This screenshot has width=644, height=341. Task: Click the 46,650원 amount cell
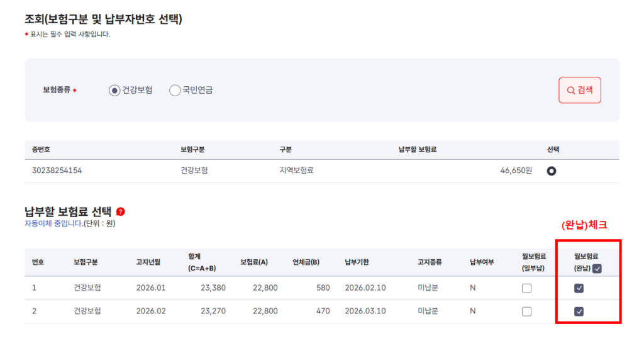[x=516, y=170]
